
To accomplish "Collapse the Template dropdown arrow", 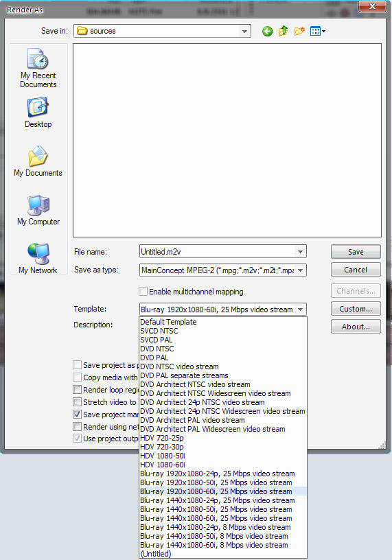I will coord(301,310).
